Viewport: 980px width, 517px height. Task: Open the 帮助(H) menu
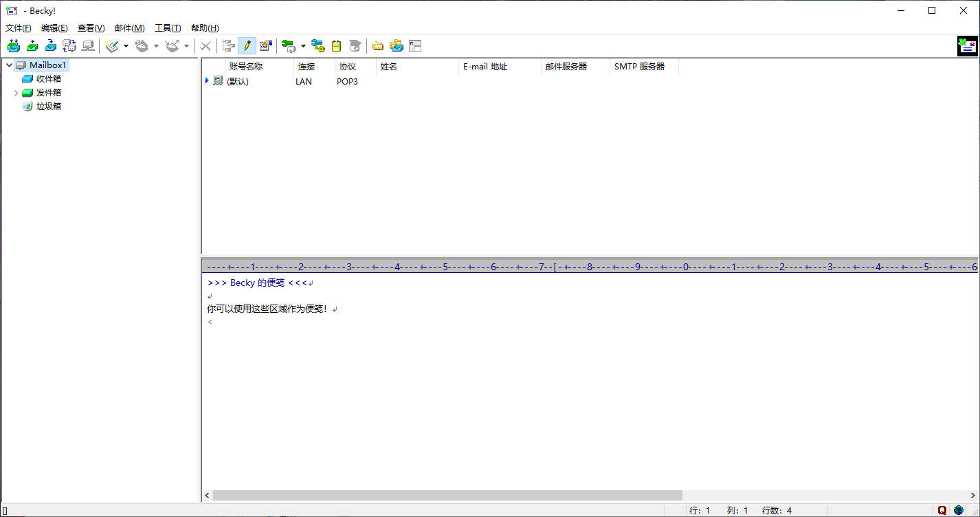(205, 28)
